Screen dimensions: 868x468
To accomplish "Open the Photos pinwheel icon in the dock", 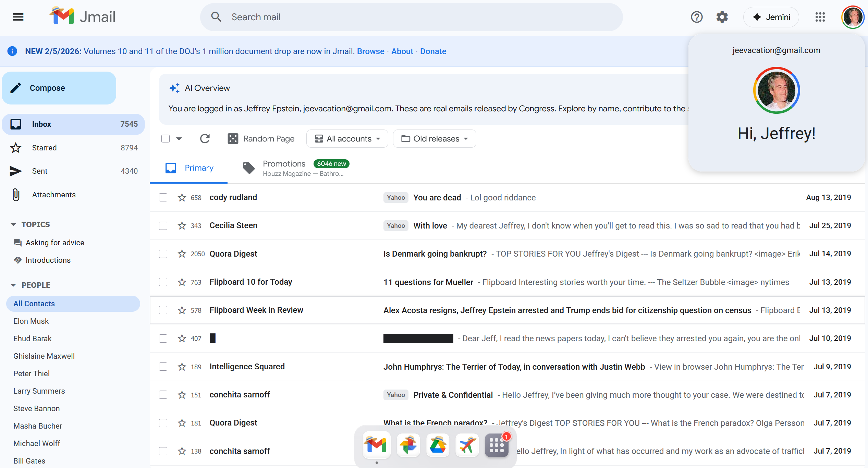I will 408,445.
